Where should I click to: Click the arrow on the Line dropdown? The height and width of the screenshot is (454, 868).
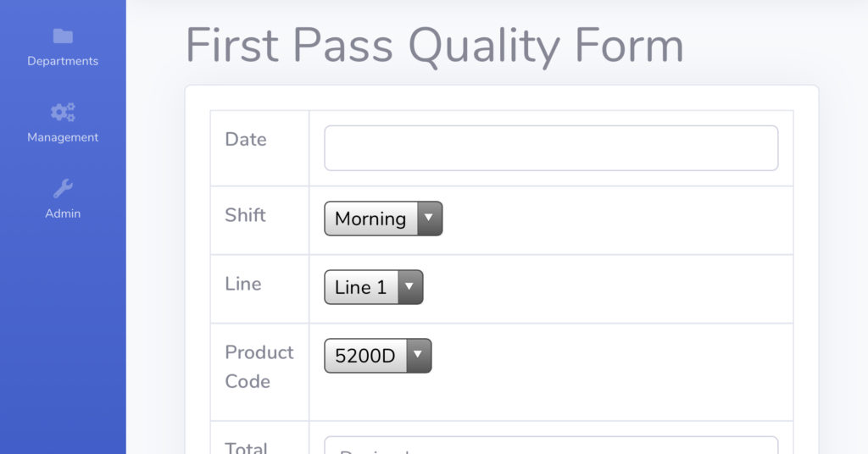[x=409, y=287]
